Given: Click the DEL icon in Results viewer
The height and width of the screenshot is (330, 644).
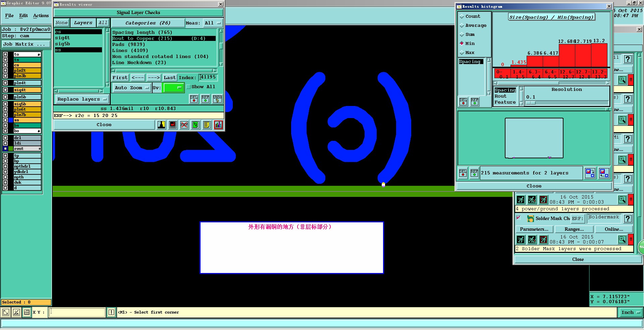Looking at the screenshot, I should coord(194,99).
